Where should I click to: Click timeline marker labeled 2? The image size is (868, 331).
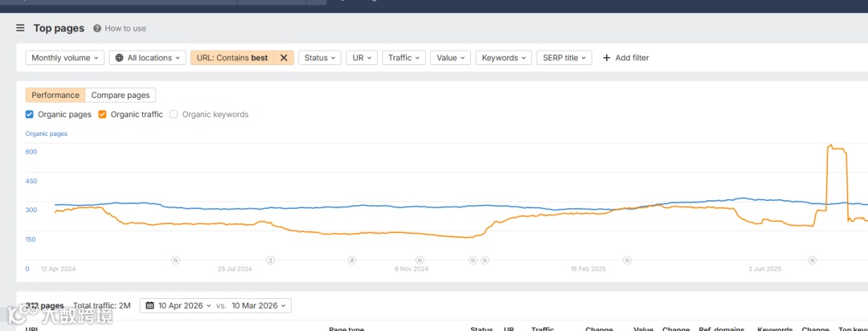point(271,260)
